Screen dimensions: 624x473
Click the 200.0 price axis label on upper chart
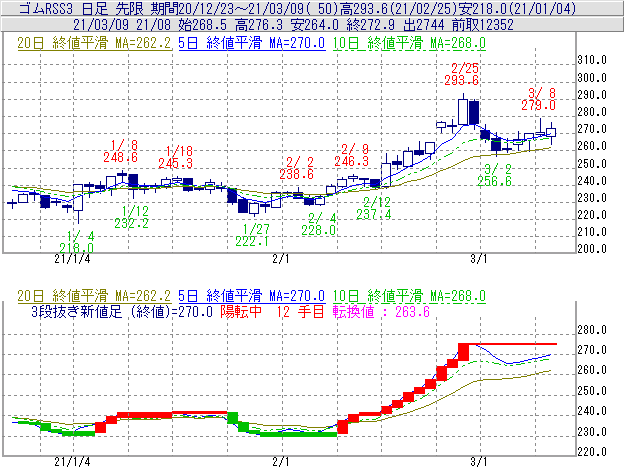coord(592,249)
